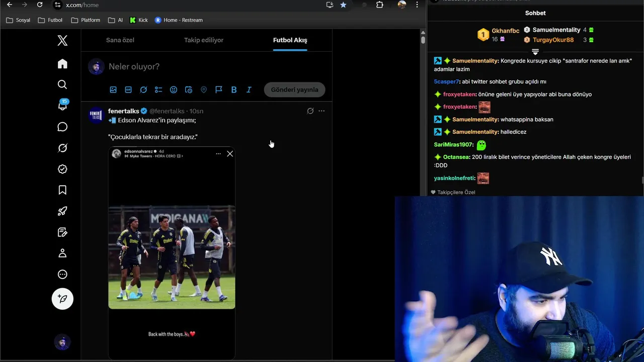Open the More circle-dots sidebar icon
This screenshot has height=362, width=644.
point(62,275)
